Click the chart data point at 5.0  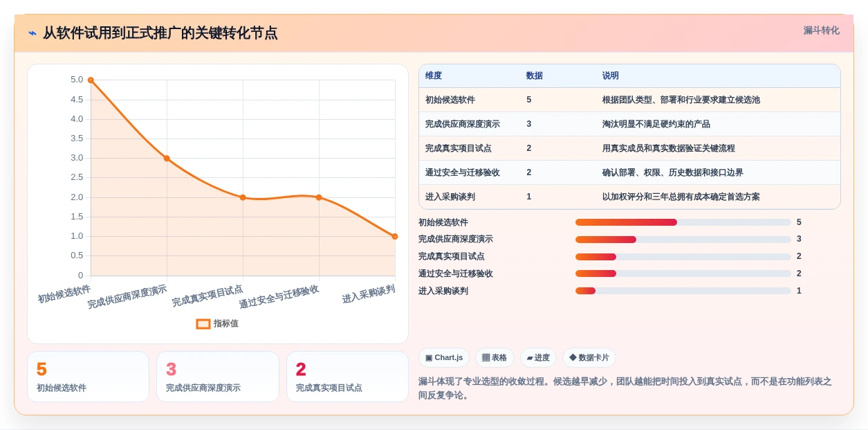point(91,80)
